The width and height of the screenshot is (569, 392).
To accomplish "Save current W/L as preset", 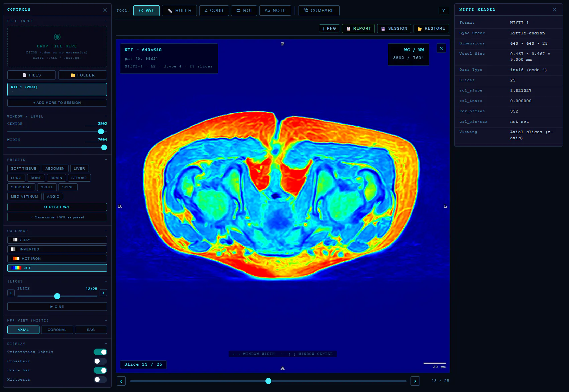I will 57,217.
